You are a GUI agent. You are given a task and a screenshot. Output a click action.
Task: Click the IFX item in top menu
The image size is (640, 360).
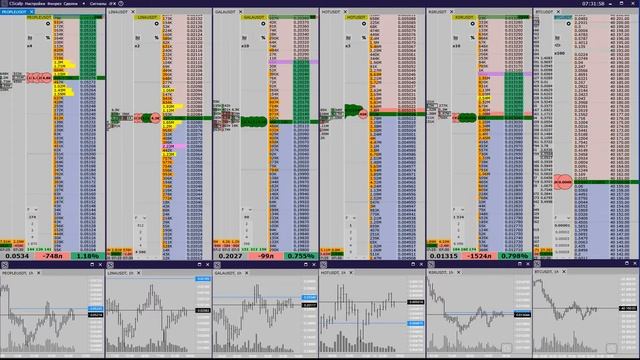[x=113, y=3]
